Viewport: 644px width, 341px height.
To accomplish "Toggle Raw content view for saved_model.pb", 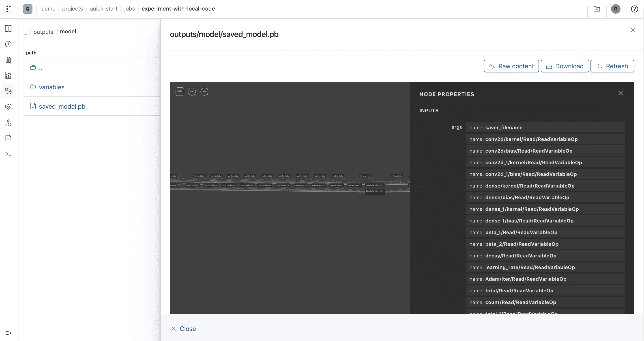I will click(x=511, y=66).
